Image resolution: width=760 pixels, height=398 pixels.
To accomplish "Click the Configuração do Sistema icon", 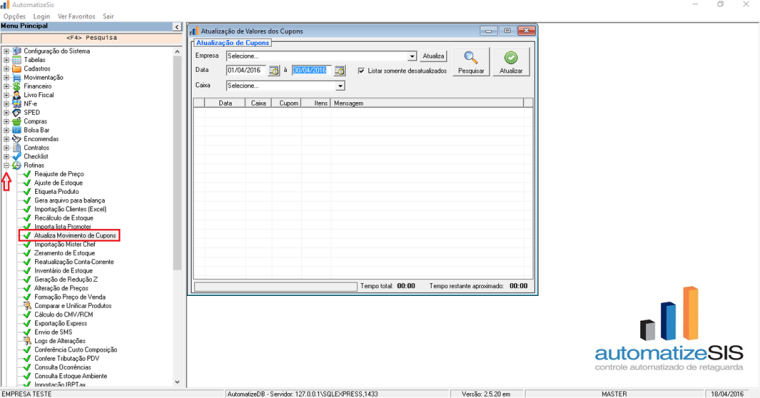I will [x=17, y=51].
